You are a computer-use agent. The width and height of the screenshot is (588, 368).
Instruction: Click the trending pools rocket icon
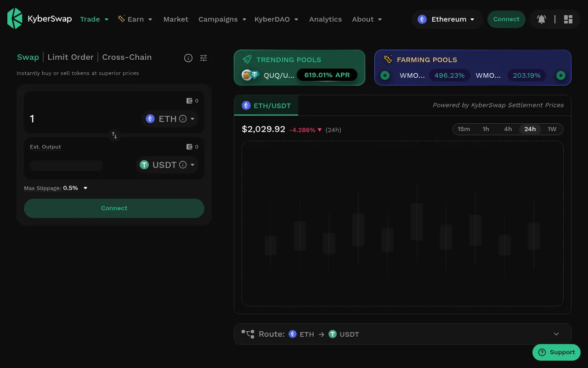click(x=247, y=60)
